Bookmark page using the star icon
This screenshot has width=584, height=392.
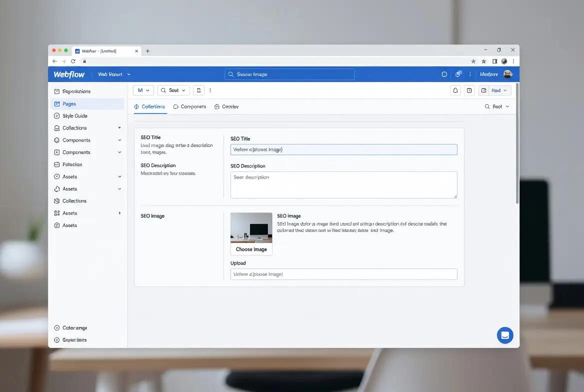click(x=473, y=61)
